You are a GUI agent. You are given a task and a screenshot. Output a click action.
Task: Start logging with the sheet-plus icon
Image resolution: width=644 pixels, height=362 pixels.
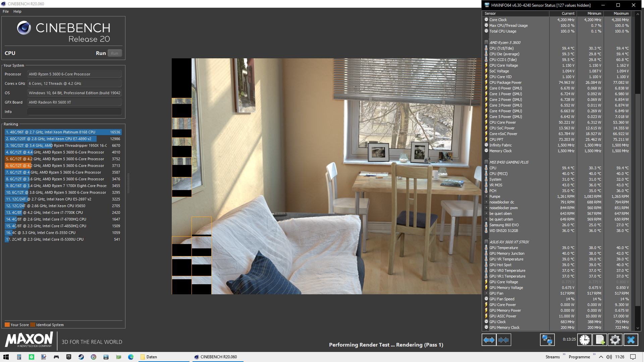(600, 340)
